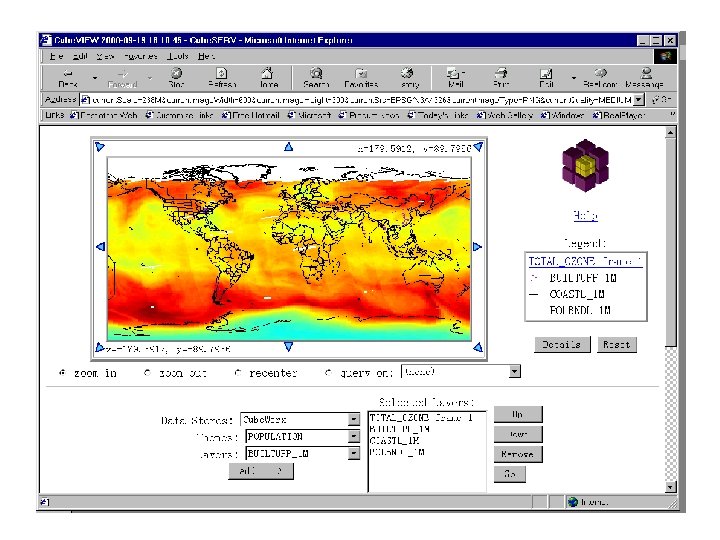Viewport: 720px width, 540px height.
Task: Click the Help link under logo
Action: [x=585, y=215]
